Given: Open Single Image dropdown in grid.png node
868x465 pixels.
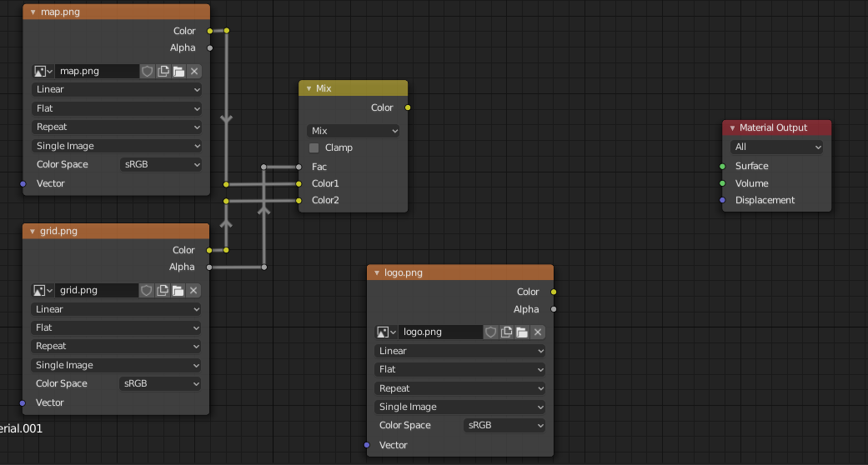Looking at the screenshot, I should click(116, 365).
